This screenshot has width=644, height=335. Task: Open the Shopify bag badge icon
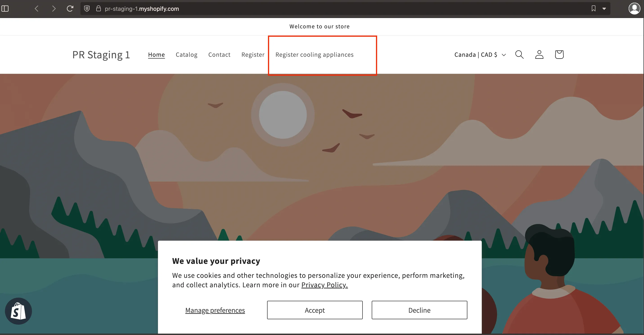(x=18, y=311)
